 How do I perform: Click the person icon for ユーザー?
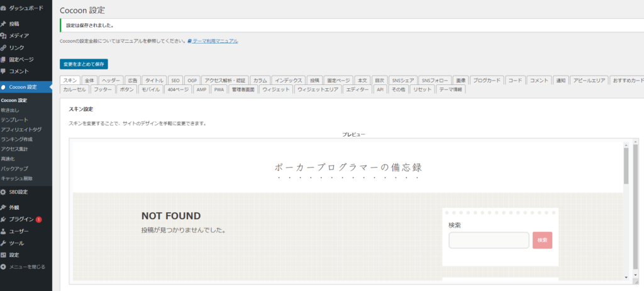(3, 231)
